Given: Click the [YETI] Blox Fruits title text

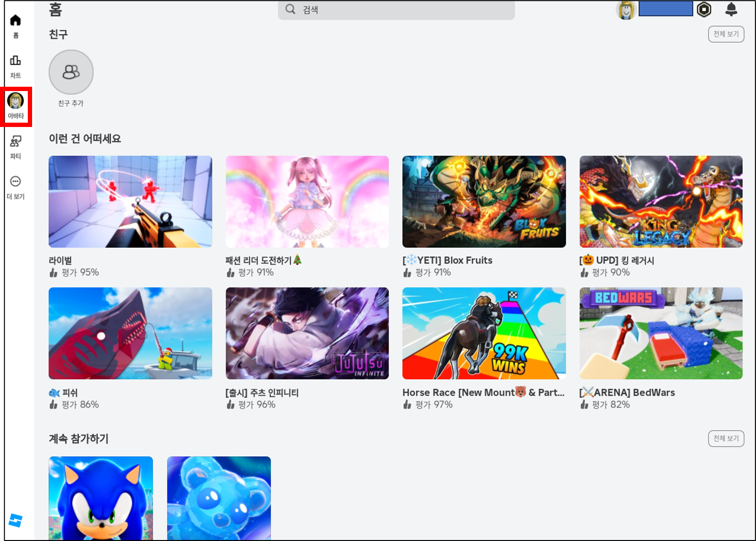Looking at the screenshot, I should (x=447, y=260).
